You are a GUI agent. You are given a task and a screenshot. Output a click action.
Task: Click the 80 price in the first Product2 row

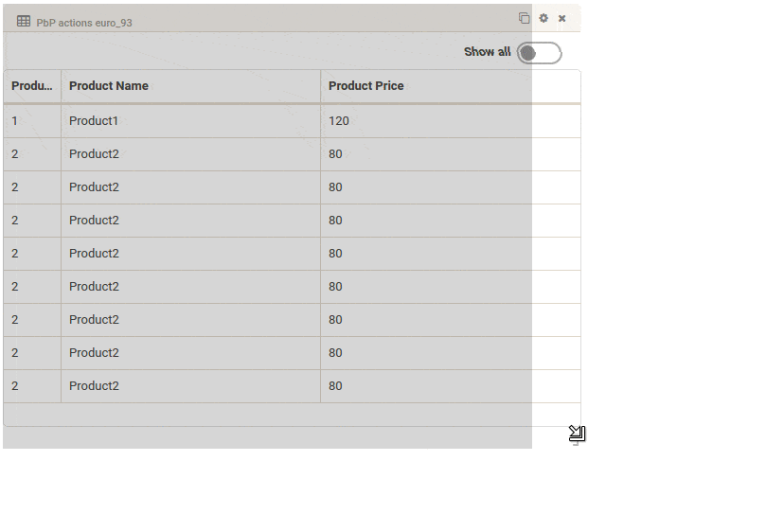pos(335,154)
